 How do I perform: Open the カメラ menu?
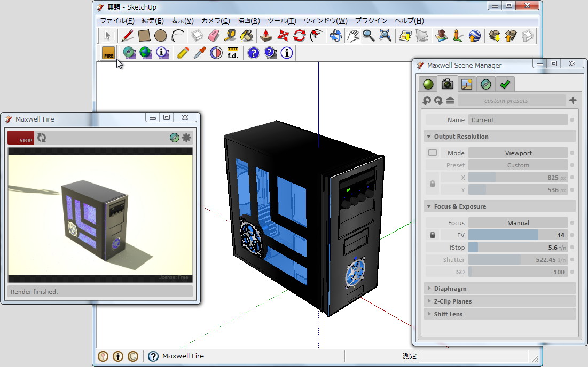(215, 20)
